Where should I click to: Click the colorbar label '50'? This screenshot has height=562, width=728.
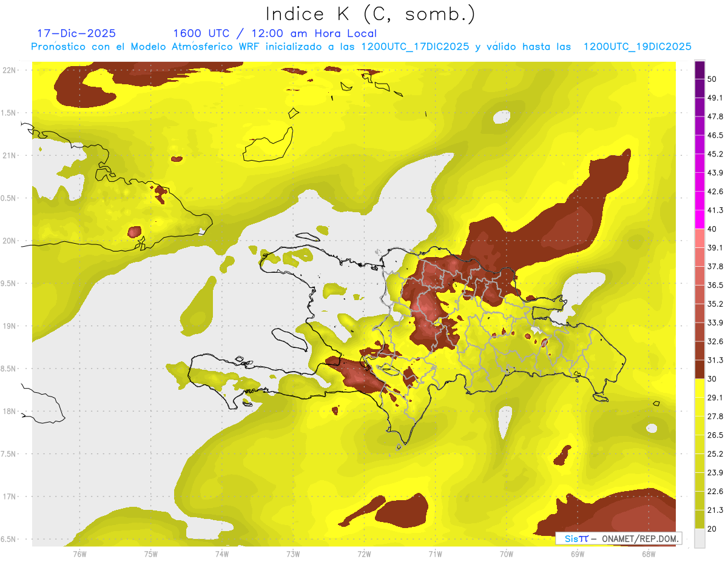coord(712,79)
